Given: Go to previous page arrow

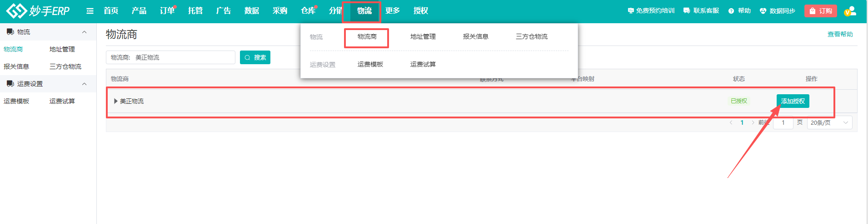Looking at the screenshot, I should click(731, 122).
